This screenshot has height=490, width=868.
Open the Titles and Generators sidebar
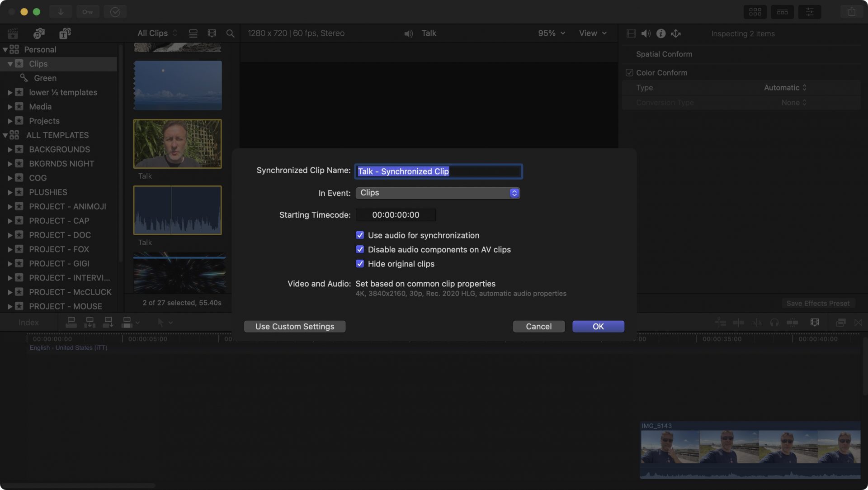[x=65, y=33]
